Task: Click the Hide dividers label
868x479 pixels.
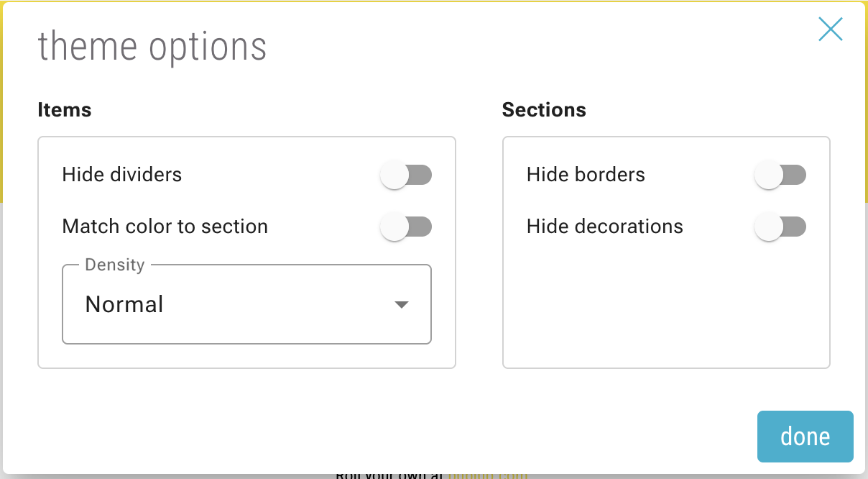Action: [122, 175]
